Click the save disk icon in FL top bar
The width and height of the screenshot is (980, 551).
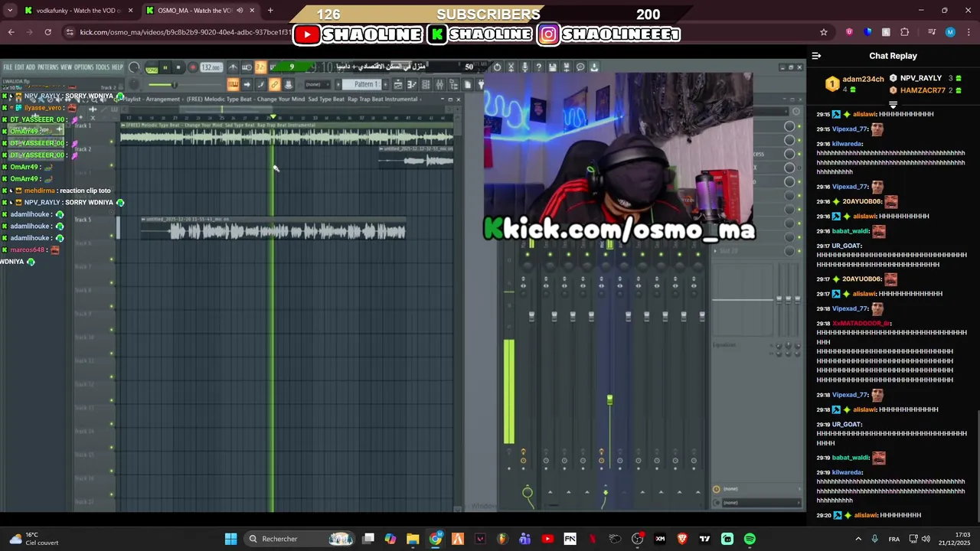coord(553,67)
